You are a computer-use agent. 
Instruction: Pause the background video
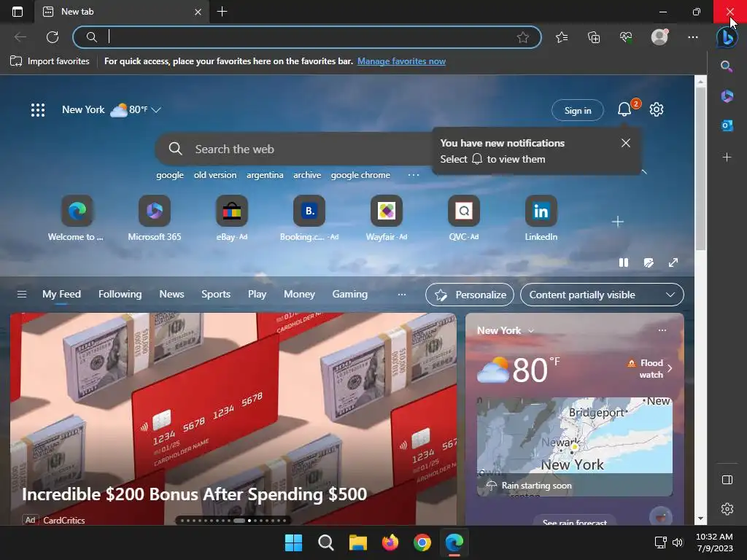click(x=624, y=262)
